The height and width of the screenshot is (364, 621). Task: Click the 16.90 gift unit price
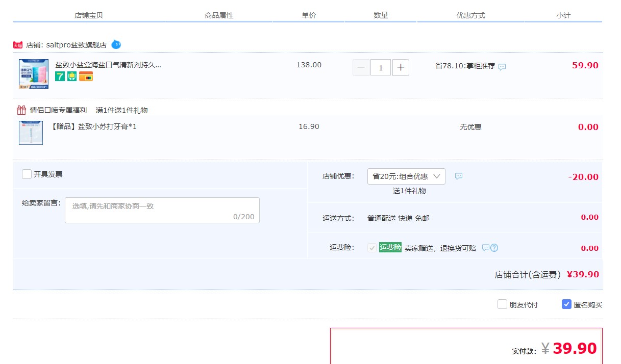tap(309, 126)
